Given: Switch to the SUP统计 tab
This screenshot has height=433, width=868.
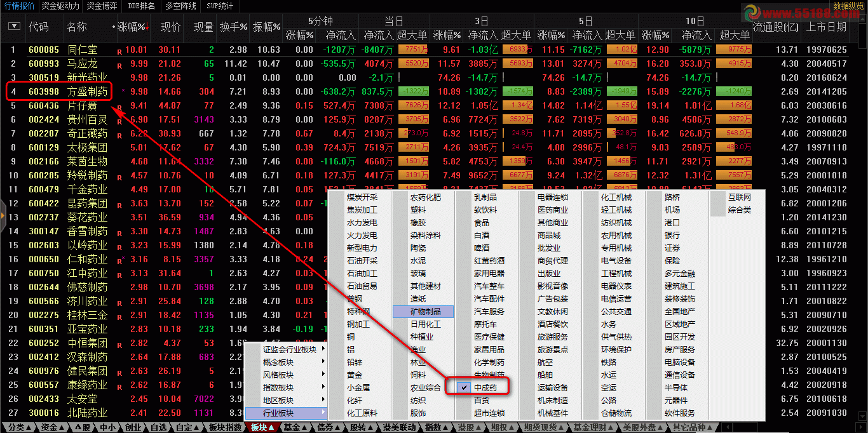Looking at the screenshot, I should (x=220, y=6).
